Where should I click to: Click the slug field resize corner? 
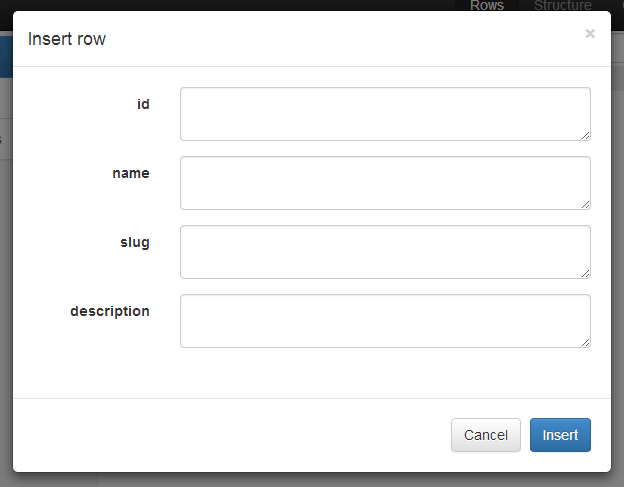585,274
